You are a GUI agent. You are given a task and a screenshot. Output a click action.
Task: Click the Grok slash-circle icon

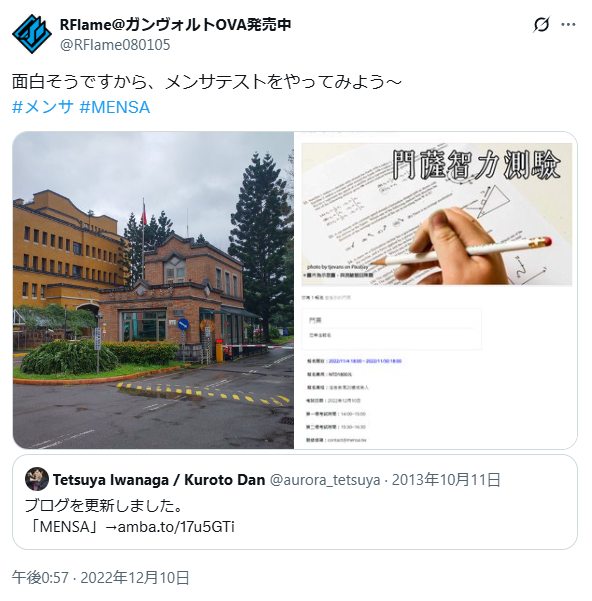pos(541,25)
